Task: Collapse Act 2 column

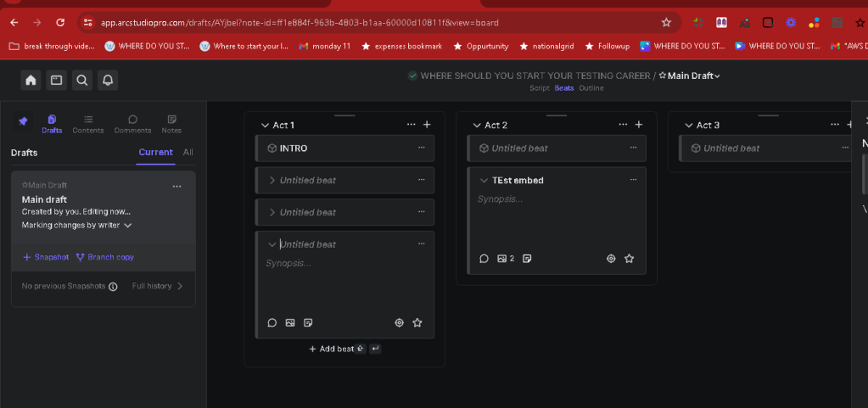Action: click(x=477, y=125)
